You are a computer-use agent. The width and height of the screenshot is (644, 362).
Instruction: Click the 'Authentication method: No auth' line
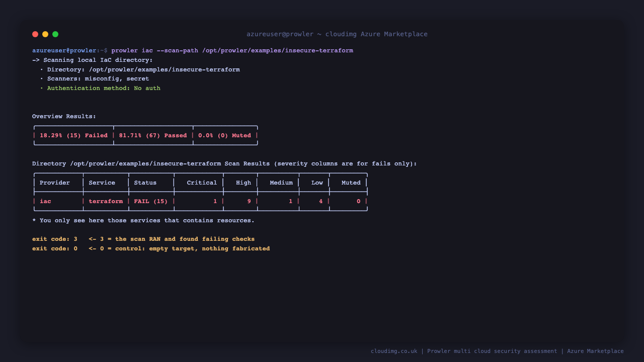(x=100, y=88)
